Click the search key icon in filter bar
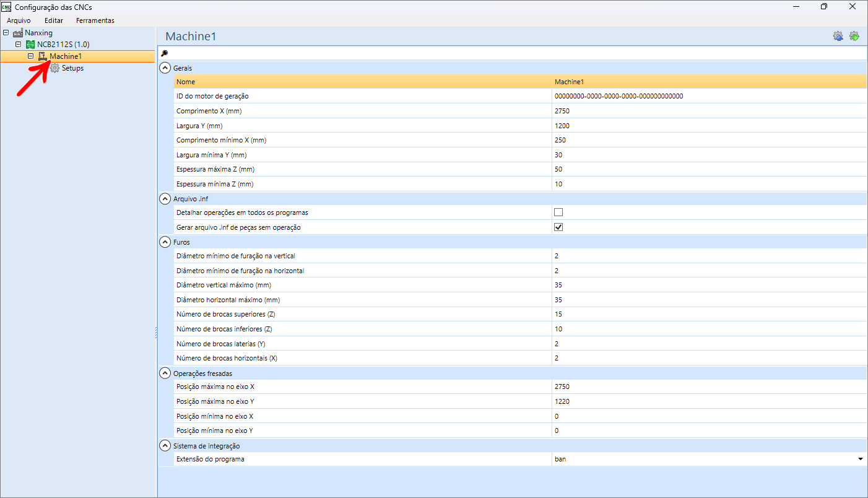868x498 pixels. click(164, 53)
